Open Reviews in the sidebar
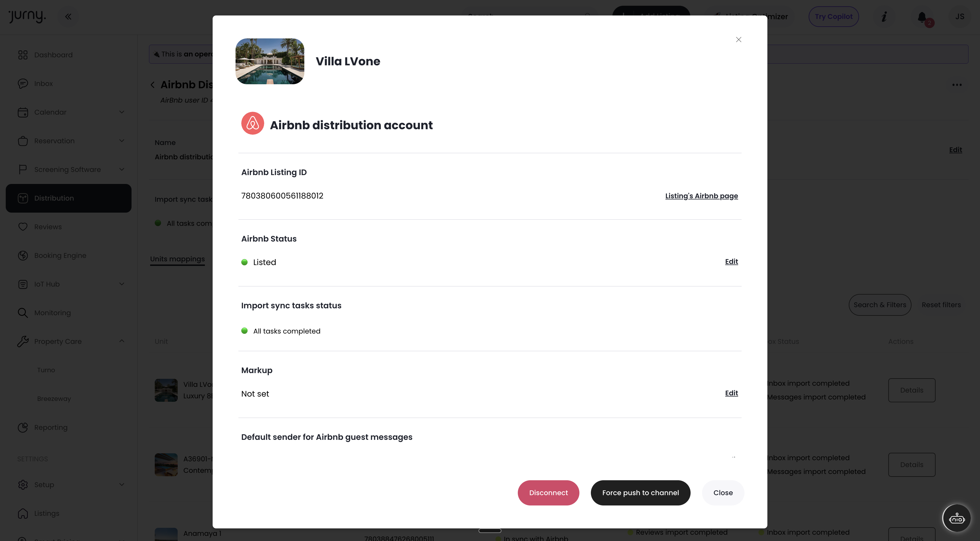Viewport: 980px width, 541px height. click(x=48, y=227)
